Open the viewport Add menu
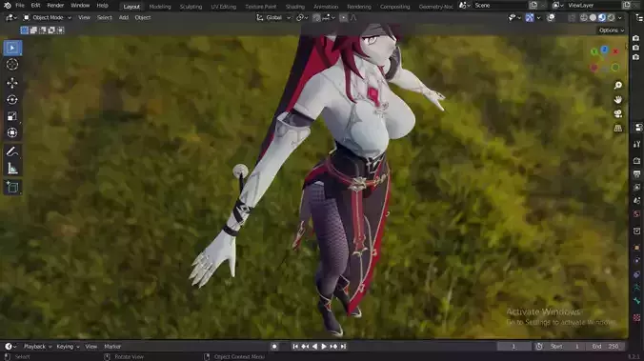The image size is (644, 361). click(x=124, y=18)
